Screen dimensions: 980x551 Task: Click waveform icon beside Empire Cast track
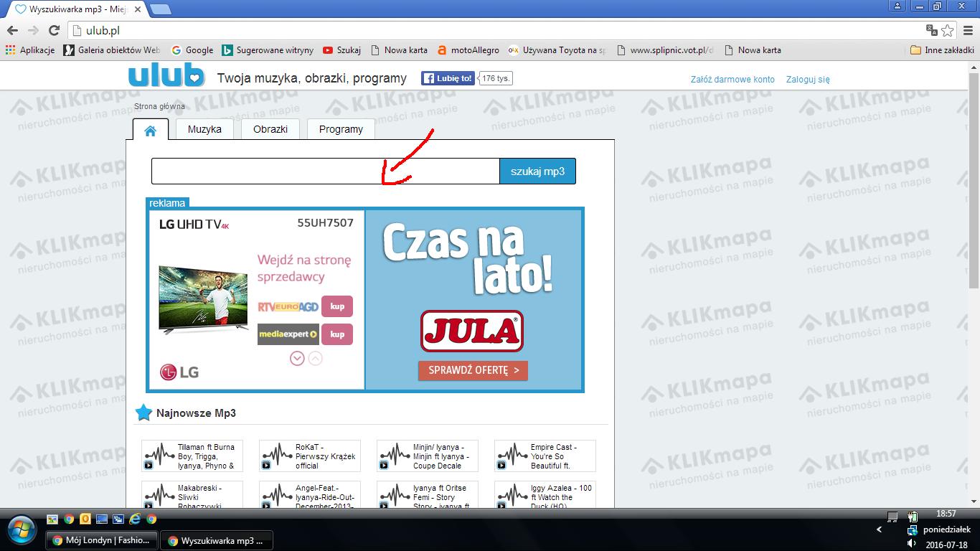tap(512, 456)
